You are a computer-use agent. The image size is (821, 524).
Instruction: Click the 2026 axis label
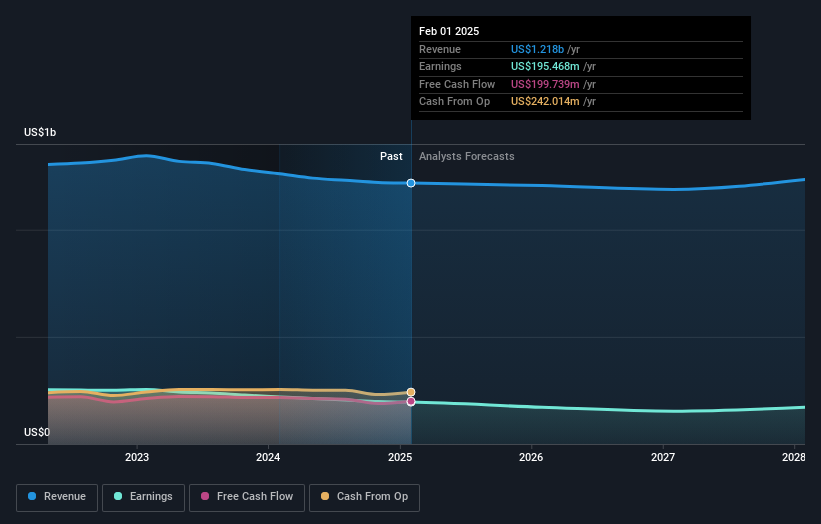[x=531, y=458]
